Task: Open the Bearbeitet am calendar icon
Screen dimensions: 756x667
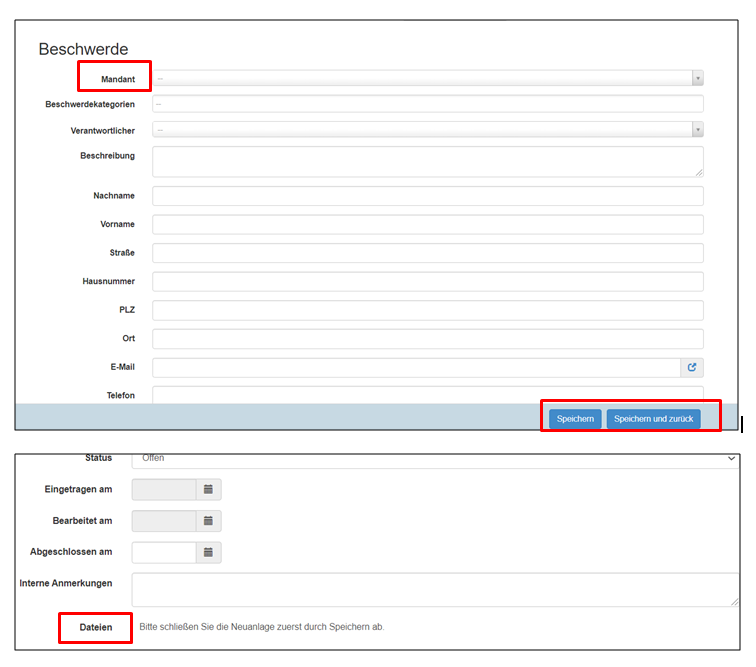Action: (x=208, y=521)
